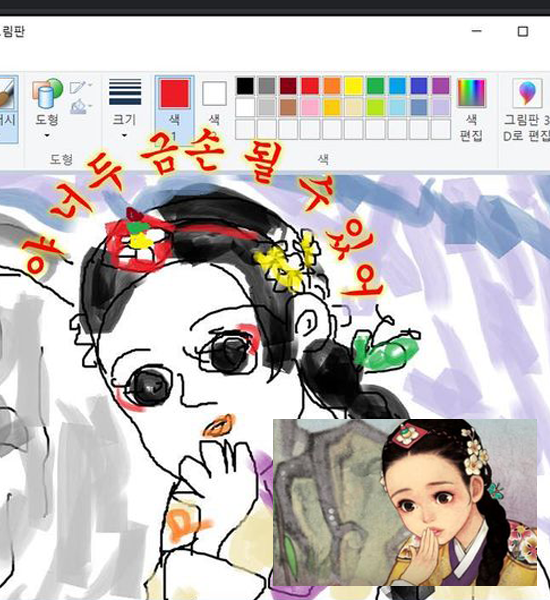Click the reference image on canvas
550x600 pixels.
(405, 502)
